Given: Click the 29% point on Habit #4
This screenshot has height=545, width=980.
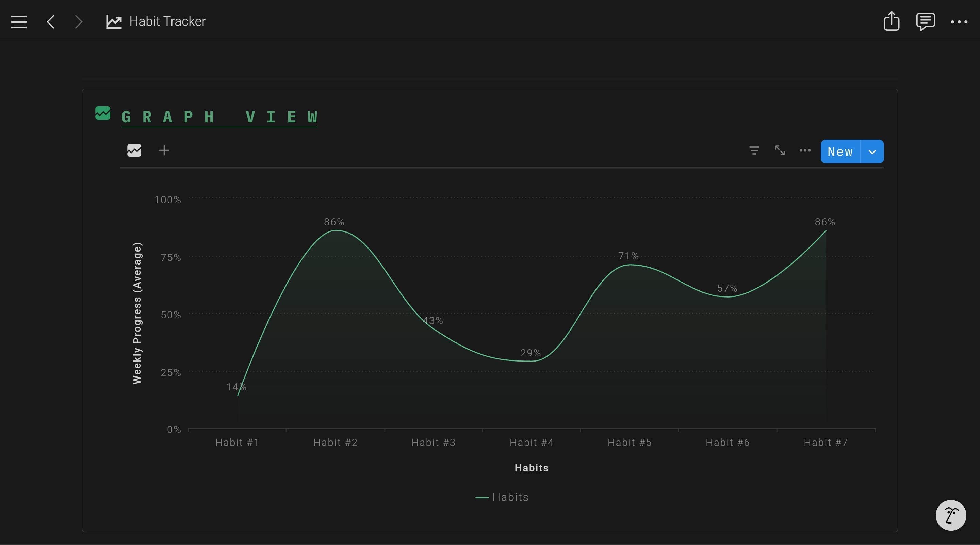Looking at the screenshot, I should pos(531,361).
